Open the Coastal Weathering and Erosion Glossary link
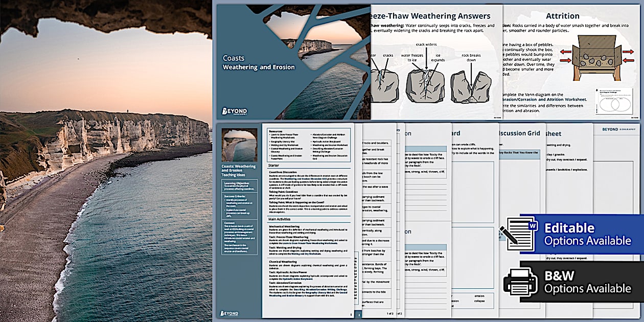Viewport: 644px width, 322px height. pyautogui.click(x=286, y=150)
